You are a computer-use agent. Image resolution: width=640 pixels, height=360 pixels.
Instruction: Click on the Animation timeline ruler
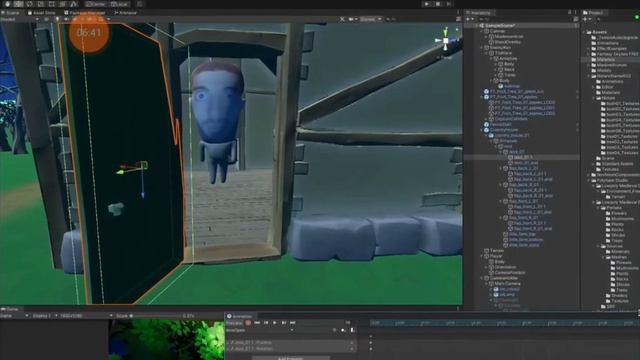click(504, 323)
